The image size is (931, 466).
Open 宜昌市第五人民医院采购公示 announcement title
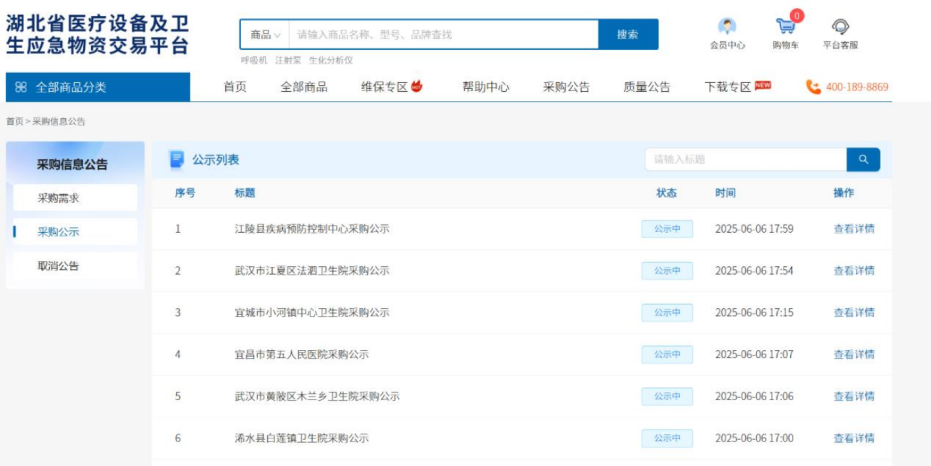click(x=301, y=354)
